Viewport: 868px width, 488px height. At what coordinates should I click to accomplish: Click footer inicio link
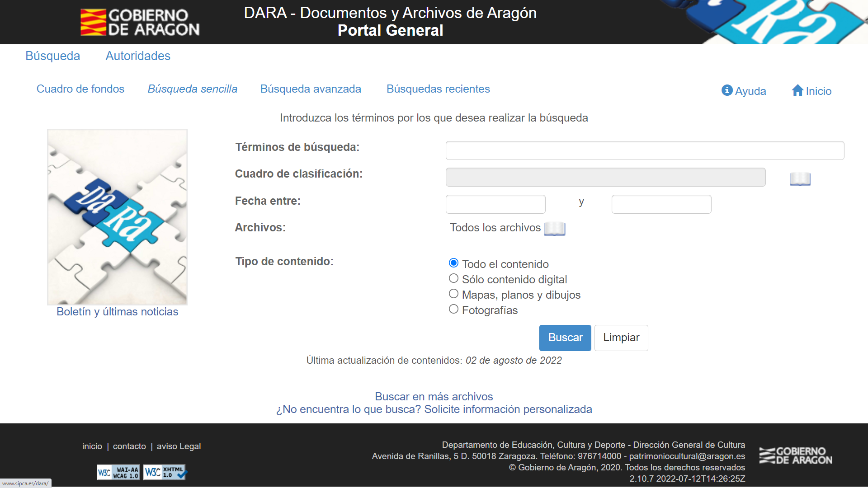pos(92,446)
